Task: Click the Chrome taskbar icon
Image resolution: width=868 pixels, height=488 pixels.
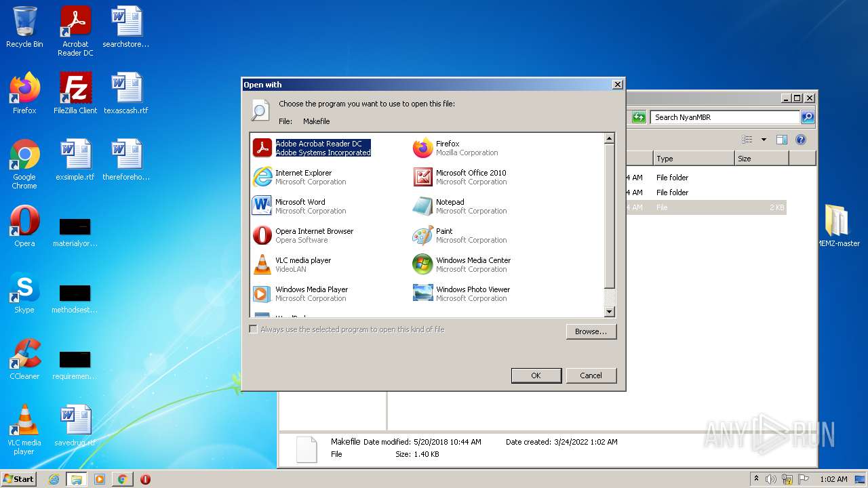Action: [x=122, y=479]
